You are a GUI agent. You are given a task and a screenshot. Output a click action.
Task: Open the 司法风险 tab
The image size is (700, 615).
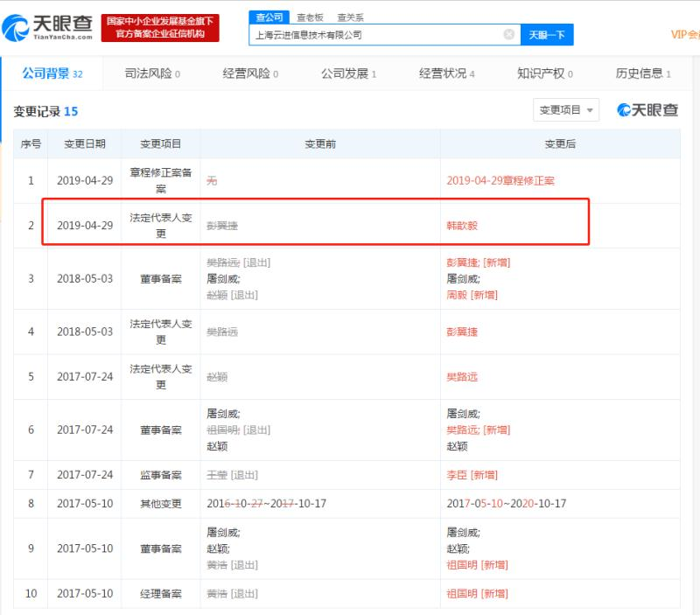click(x=151, y=73)
